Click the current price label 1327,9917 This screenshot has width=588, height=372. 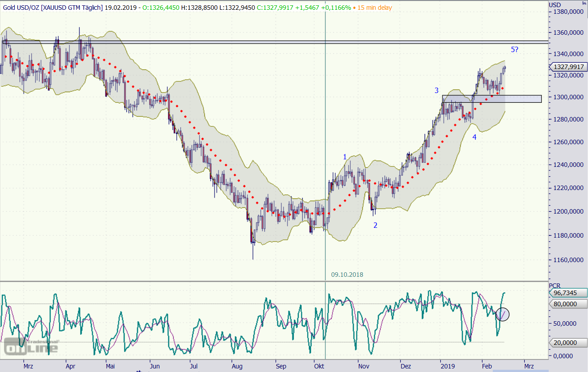[568, 67]
